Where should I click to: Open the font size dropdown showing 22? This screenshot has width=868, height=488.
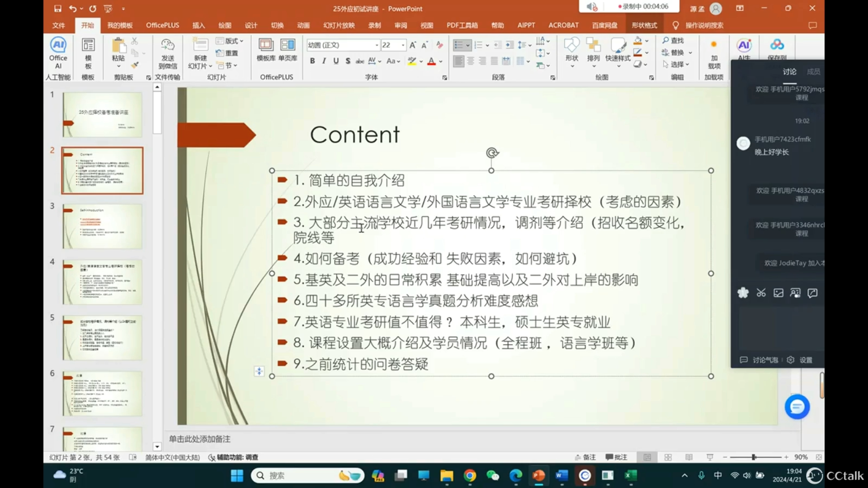pyautogui.click(x=403, y=45)
